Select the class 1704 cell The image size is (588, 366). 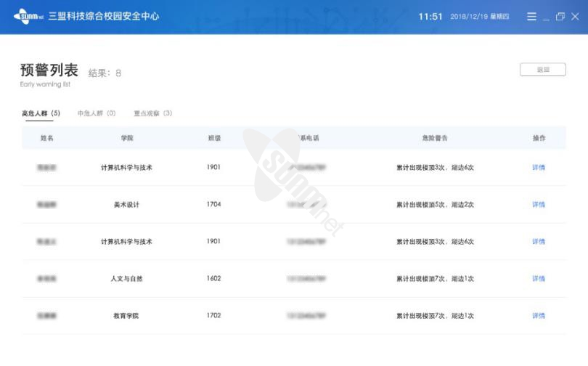(214, 205)
